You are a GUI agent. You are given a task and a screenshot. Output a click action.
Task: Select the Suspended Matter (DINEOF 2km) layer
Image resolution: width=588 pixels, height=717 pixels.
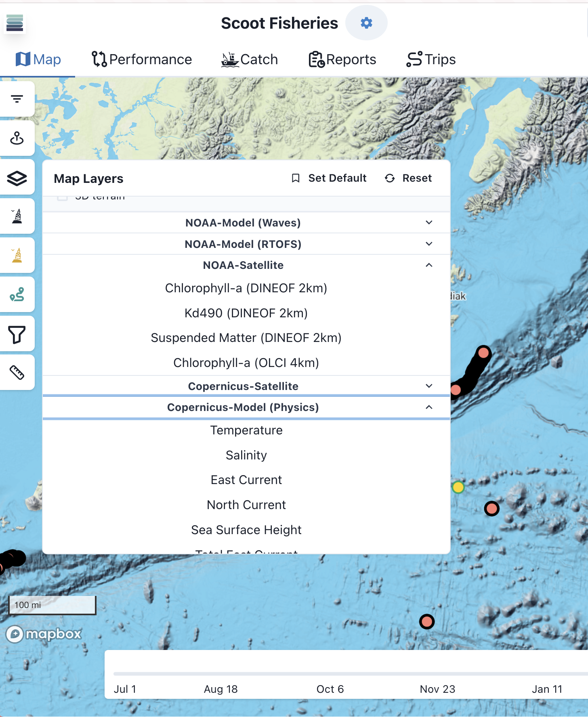(x=246, y=338)
